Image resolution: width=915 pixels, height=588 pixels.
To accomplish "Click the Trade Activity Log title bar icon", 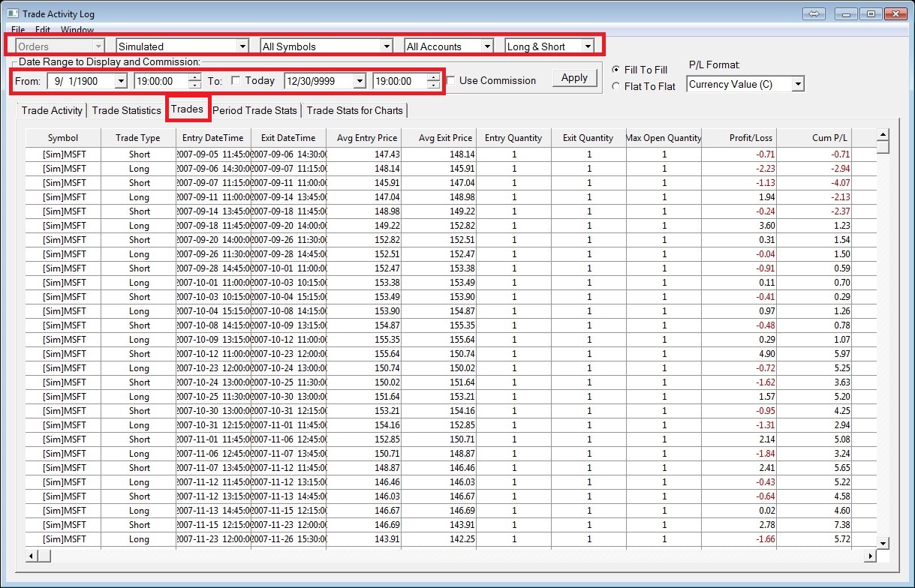I will pos(13,13).
